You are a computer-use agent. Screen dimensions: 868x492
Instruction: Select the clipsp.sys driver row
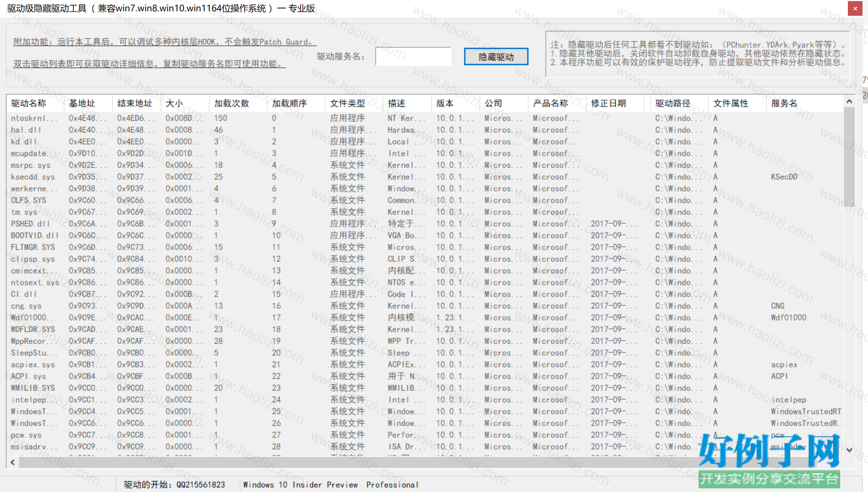pos(425,259)
